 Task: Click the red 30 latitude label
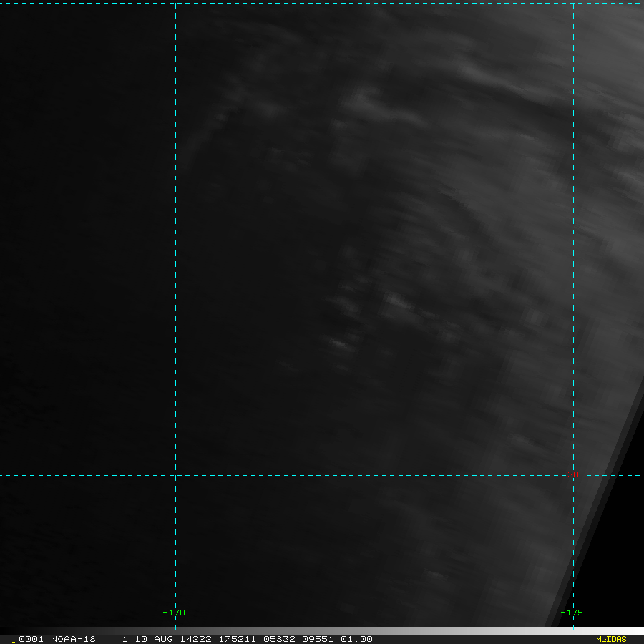coord(572,474)
